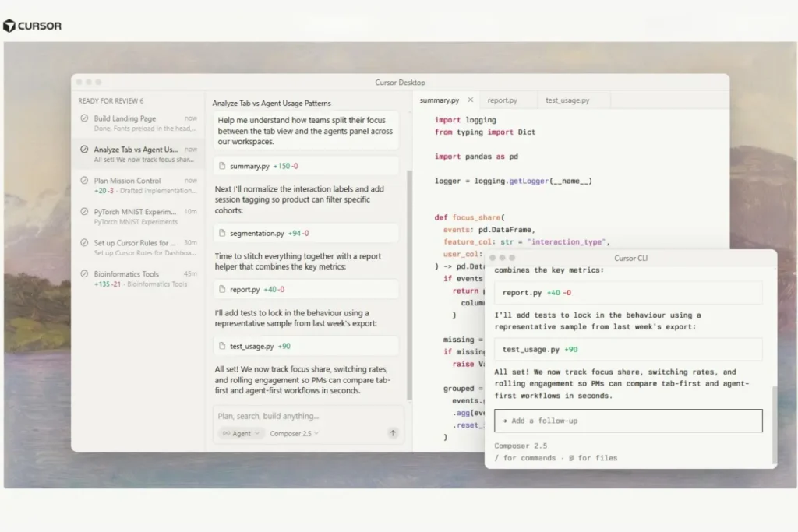Send the prompt with the up-arrow button

click(393, 433)
